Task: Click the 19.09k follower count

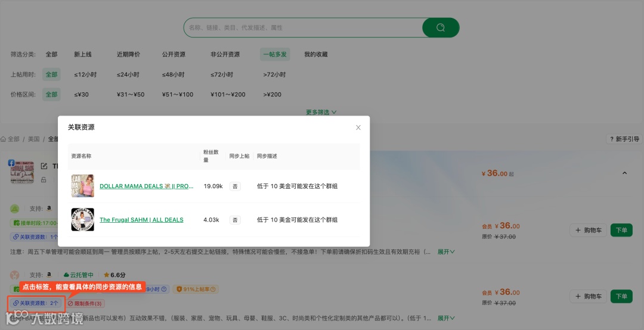Action: (x=213, y=186)
